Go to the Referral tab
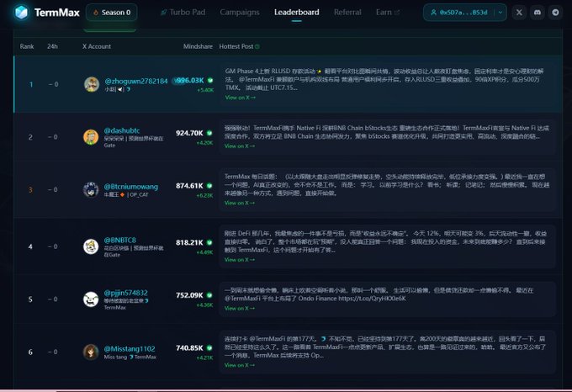 347,13
